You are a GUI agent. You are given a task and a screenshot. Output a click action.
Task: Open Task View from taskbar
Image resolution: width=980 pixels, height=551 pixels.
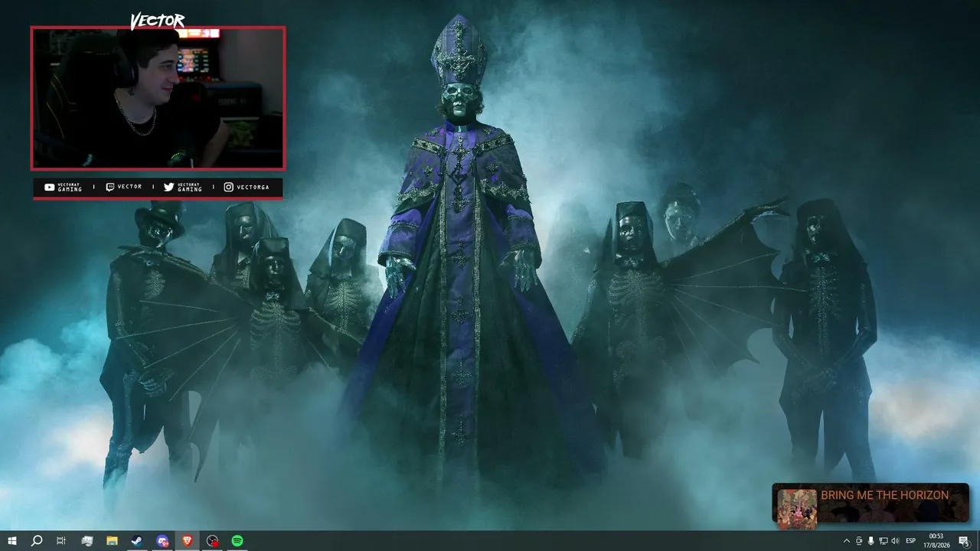tap(61, 540)
